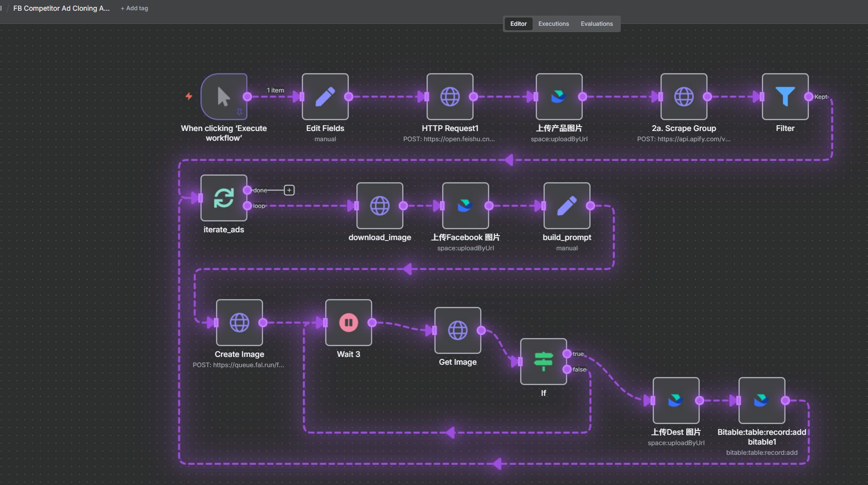868x485 pixels.
Task: Select the If condition node
Action: (x=543, y=361)
